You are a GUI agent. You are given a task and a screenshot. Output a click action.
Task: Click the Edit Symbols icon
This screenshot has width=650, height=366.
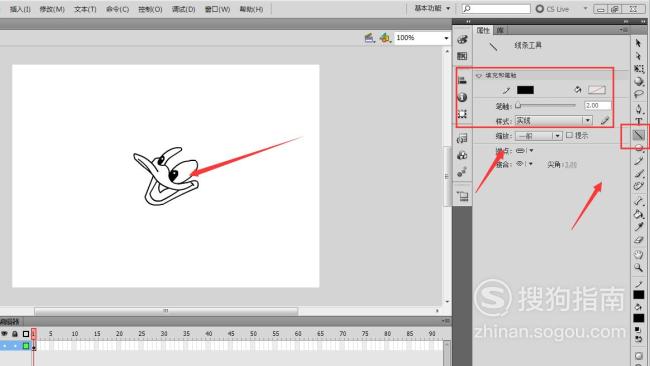click(x=385, y=38)
